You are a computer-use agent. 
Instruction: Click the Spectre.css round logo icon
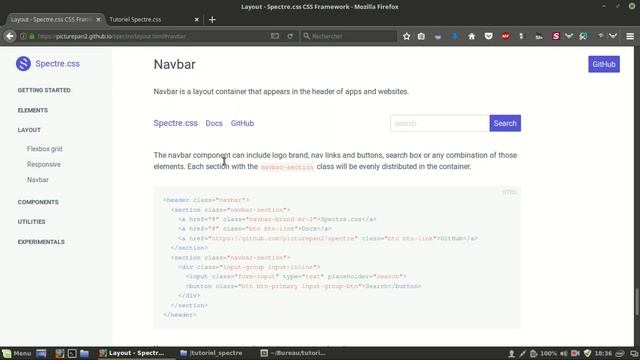(23, 64)
